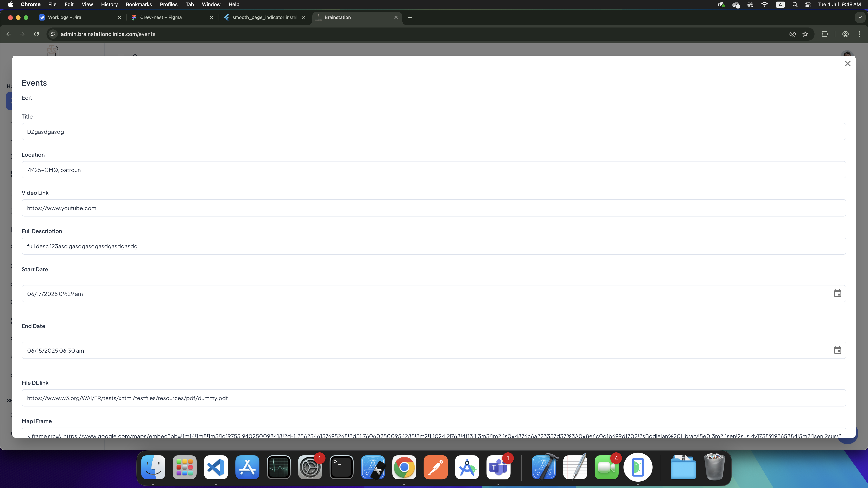The width and height of the screenshot is (868, 488).
Task: Switch to the Crew-nest – Figma tab
Action: click(161, 17)
